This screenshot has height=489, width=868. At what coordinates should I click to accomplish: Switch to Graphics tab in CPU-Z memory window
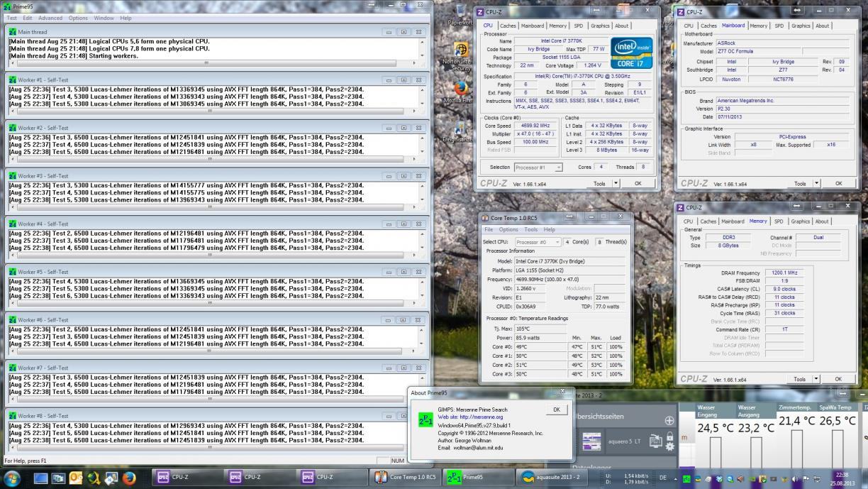click(801, 221)
